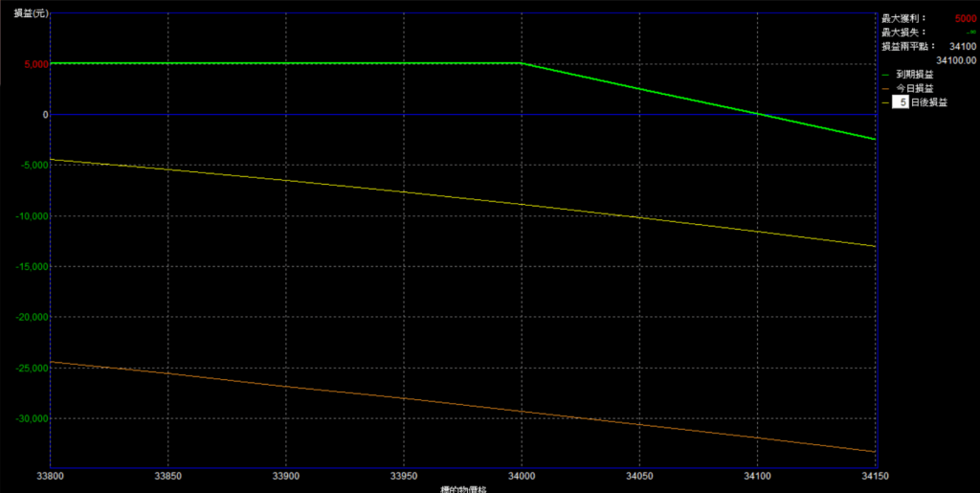Click the 最大獲利 label text
Viewport: 980px width, 493px height.
click(903, 18)
